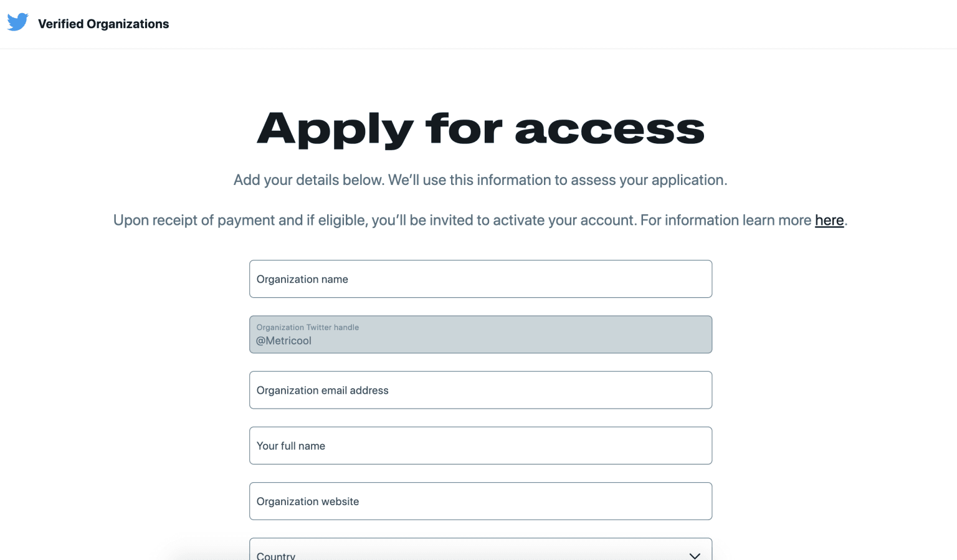Click the Country dropdown chevron arrow

[x=695, y=555]
